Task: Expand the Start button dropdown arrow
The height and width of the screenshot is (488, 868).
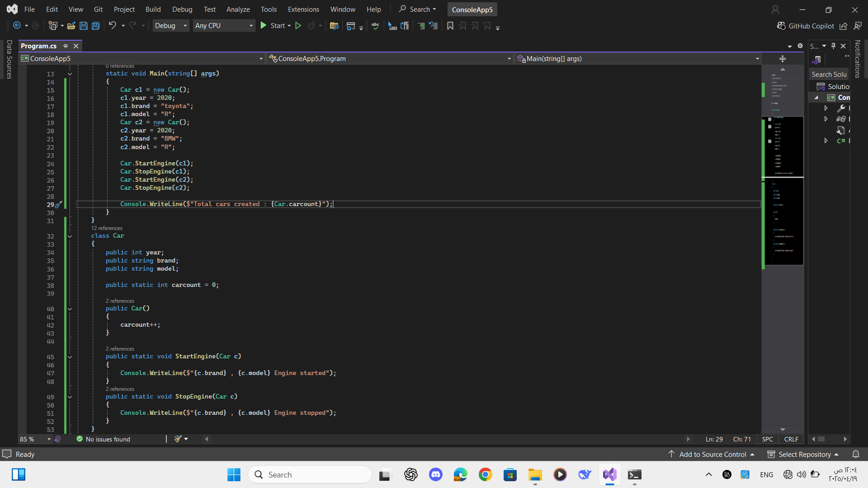Action: (x=289, y=26)
